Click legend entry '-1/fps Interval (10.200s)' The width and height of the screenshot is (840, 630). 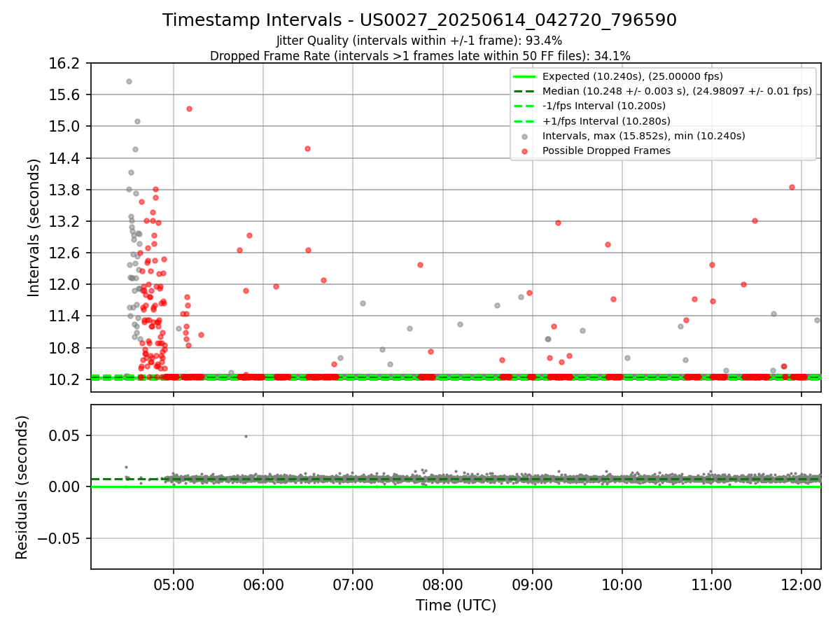(604, 106)
